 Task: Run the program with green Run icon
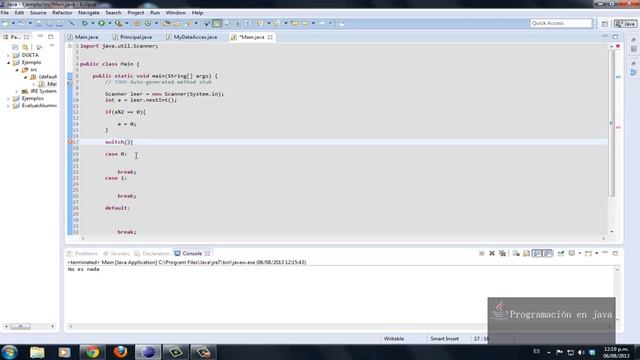(101, 24)
